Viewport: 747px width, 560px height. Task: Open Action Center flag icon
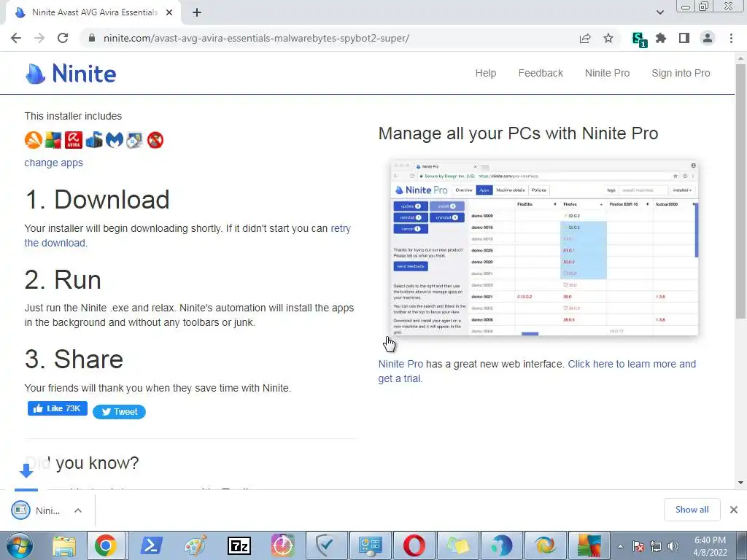(x=638, y=546)
